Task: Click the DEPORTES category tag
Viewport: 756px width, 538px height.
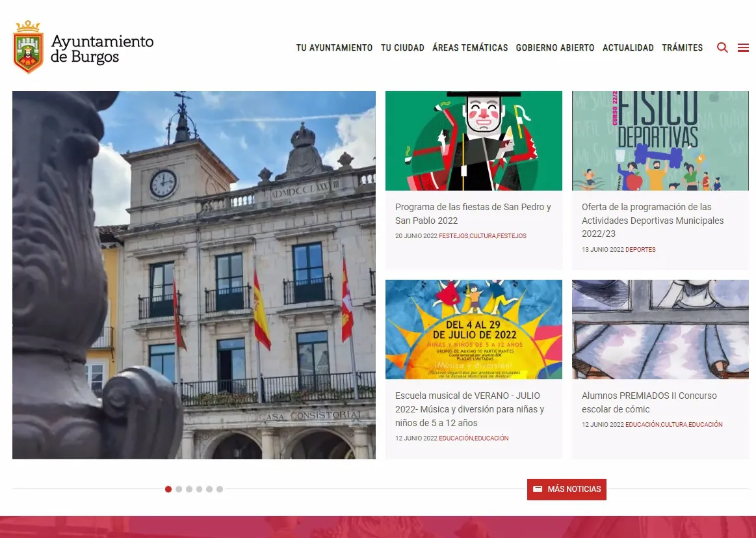Action: (x=640, y=250)
